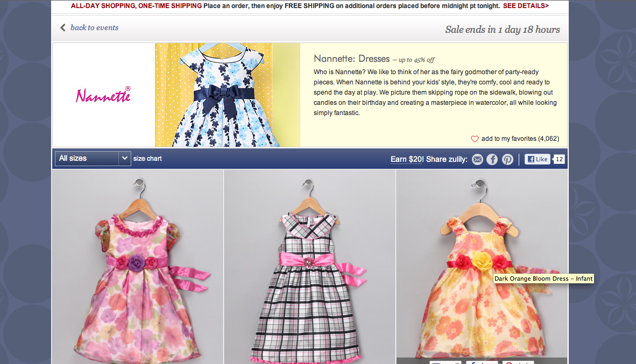Share zulily on Pinterest icon
The width and height of the screenshot is (636, 364).
tap(507, 159)
